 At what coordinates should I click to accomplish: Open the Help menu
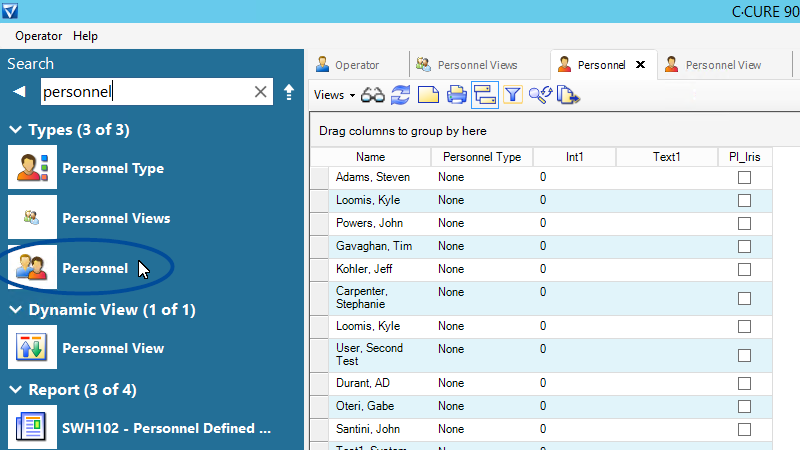tap(85, 36)
